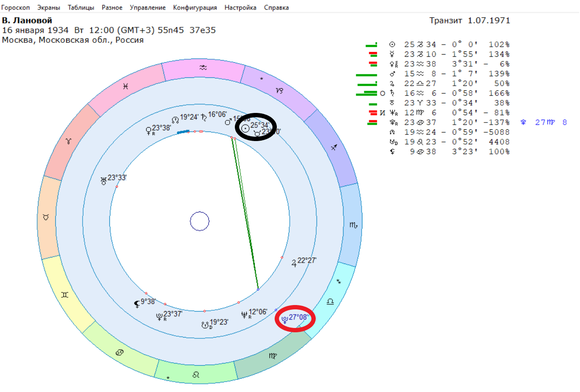Image resolution: width=580 pixels, height=392 pixels.
Task: Select the North Node glyph at 19°24'
Action: click(x=175, y=119)
